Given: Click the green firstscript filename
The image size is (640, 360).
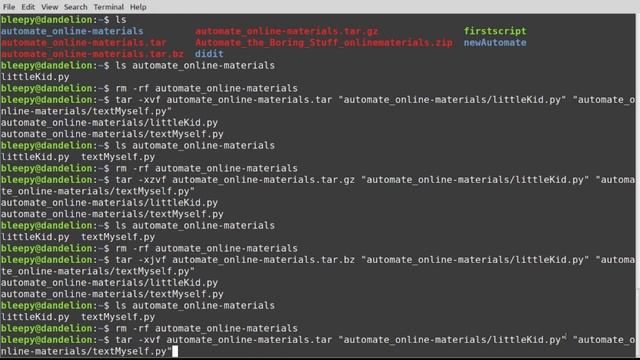Looking at the screenshot, I should (x=495, y=31).
